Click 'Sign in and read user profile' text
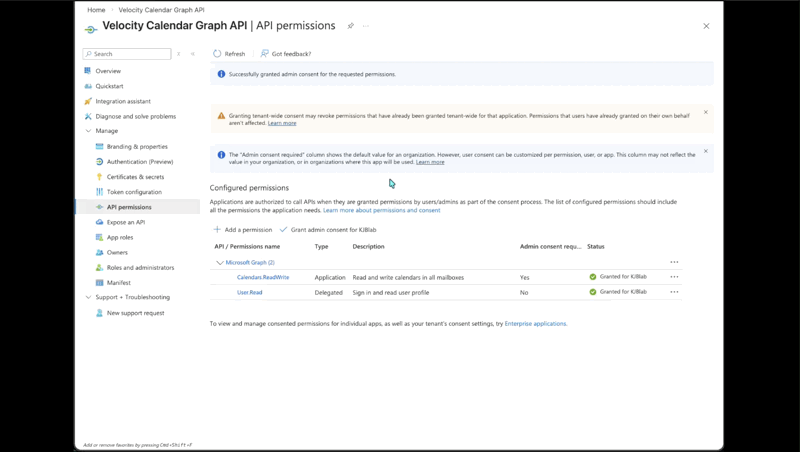 pos(391,292)
